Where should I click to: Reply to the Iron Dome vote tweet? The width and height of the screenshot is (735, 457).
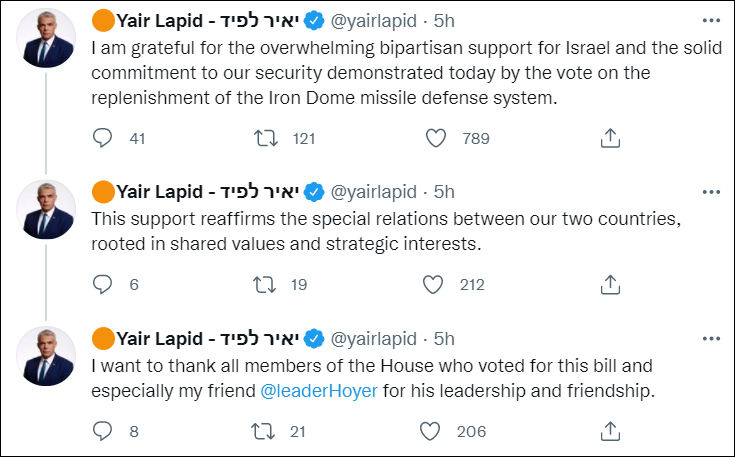[103, 140]
